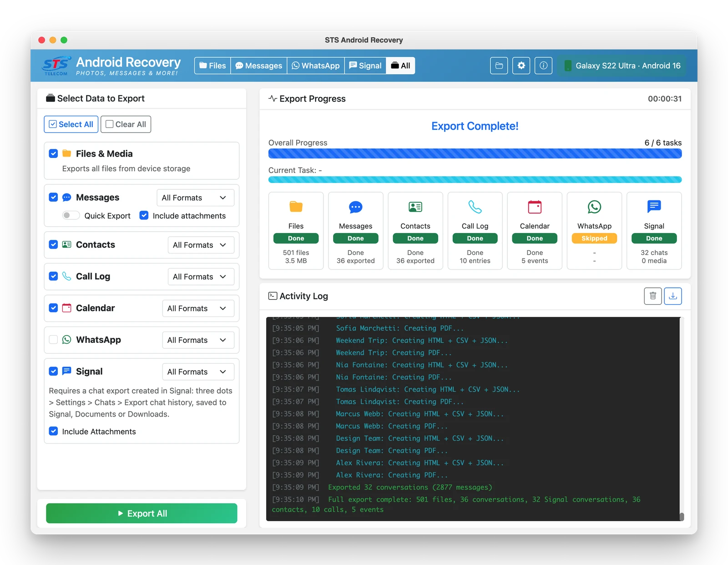Click the Export Complete! heading
728x565 pixels.
(x=475, y=126)
